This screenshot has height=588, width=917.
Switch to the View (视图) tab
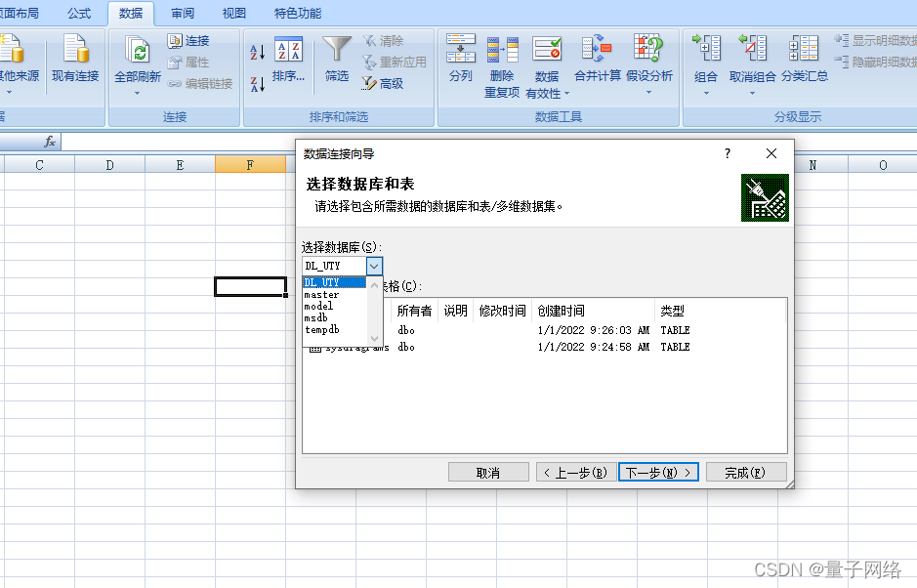(x=234, y=13)
